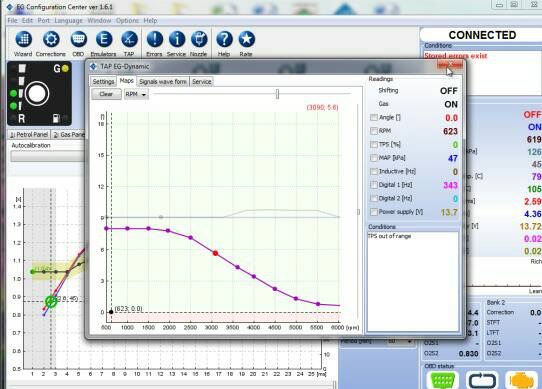Enable the Digital 2 [Hz] checkbox

tap(374, 198)
